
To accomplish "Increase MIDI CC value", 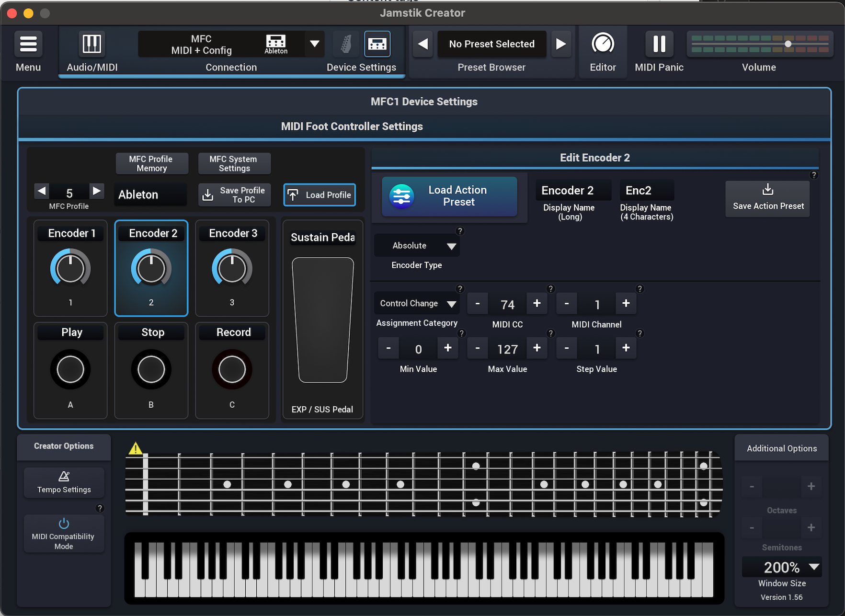I will point(537,304).
